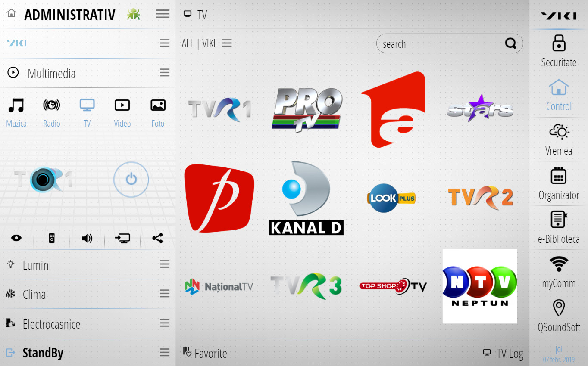Expand the Multimedia section menu
588x366 pixels.
click(164, 72)
